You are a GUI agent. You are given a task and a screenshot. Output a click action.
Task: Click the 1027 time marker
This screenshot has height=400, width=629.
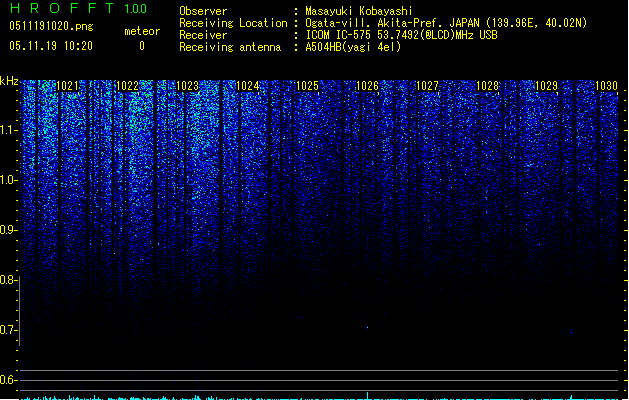(x=428, y=86)
